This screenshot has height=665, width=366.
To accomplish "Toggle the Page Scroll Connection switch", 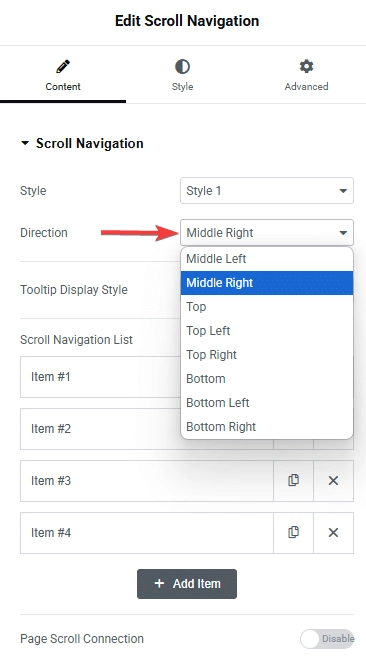I will click(327, 639).
